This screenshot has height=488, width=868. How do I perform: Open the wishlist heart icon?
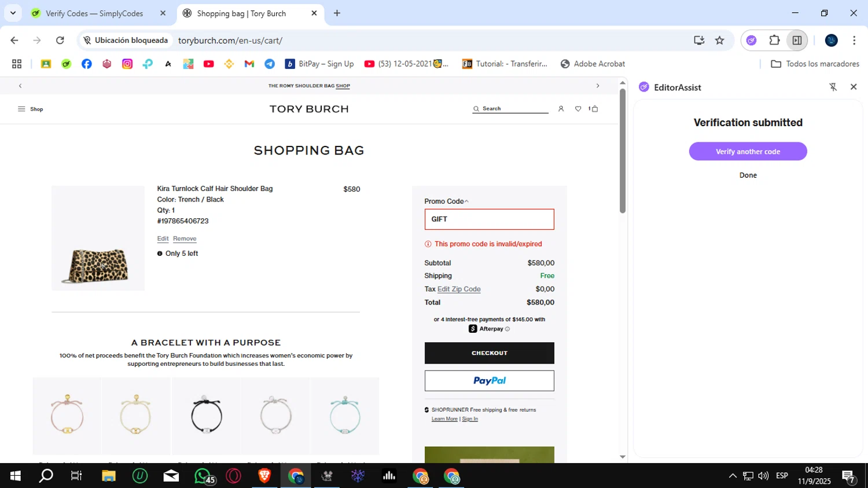tap(578, 109)
